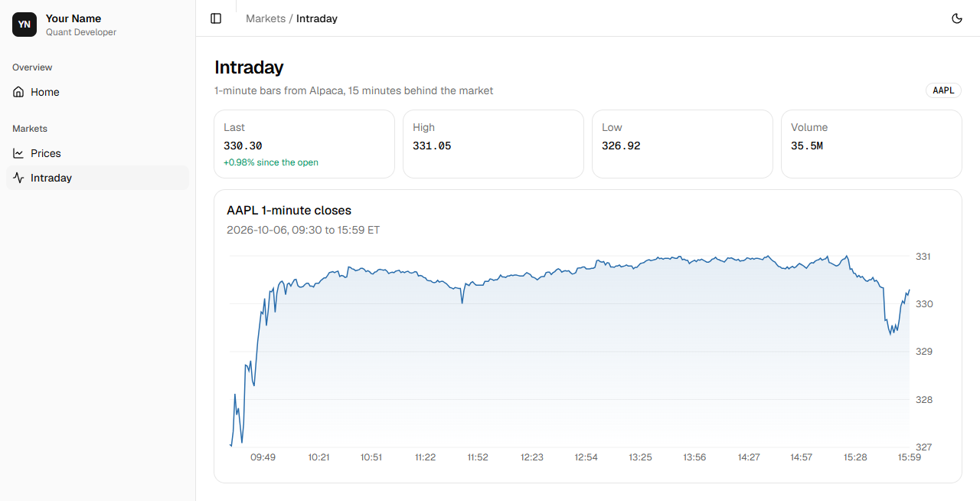Image resolution: width=980 pixels, height=501 pixels.
Task: Click the Prices line-chart icon
Action: pos(18,153)
